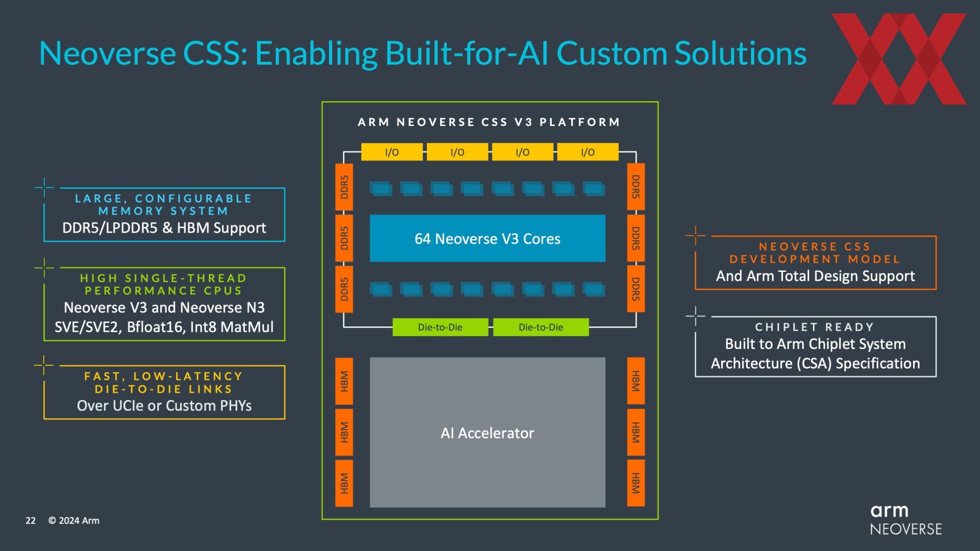Screen dimensions: 980x551
Task: Click the slide number 22
Action: 31,520
